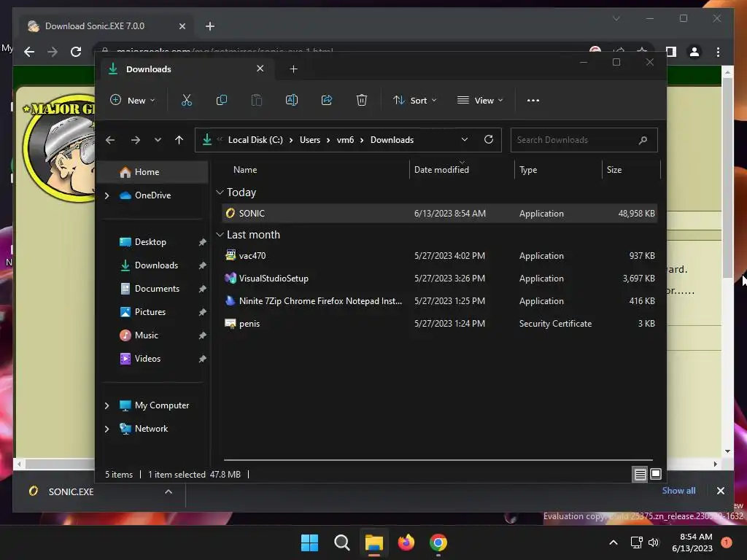This screenshot has width=747, height=560.
Task: Open the Windows Start menu
Action: point(309,542)
